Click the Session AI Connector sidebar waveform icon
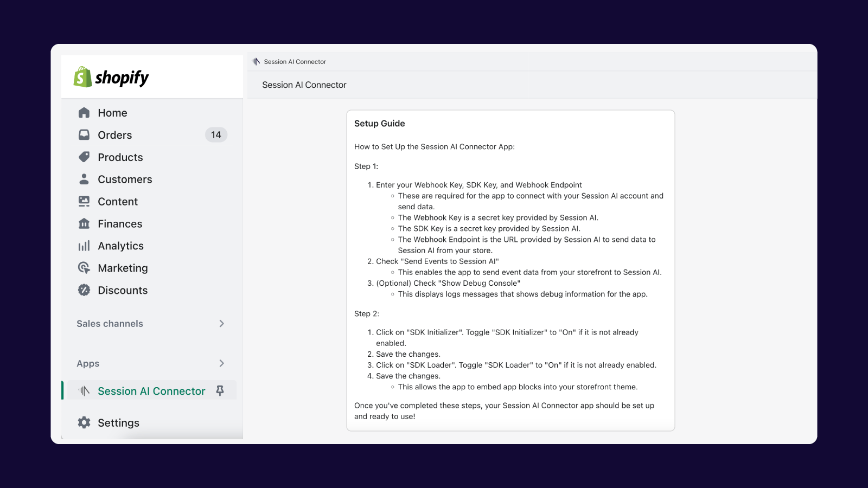The width and height of the screenshot is (868, 488). point(84,390)
